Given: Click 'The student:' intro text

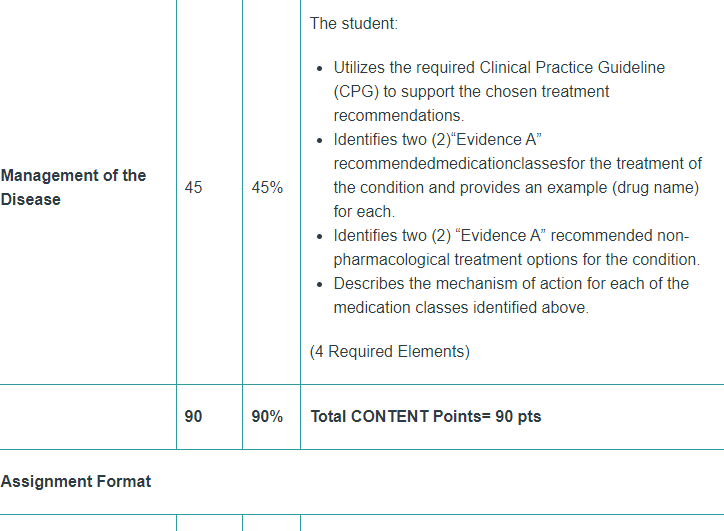Looking at the screenshot, I should [x=354, y=24].
